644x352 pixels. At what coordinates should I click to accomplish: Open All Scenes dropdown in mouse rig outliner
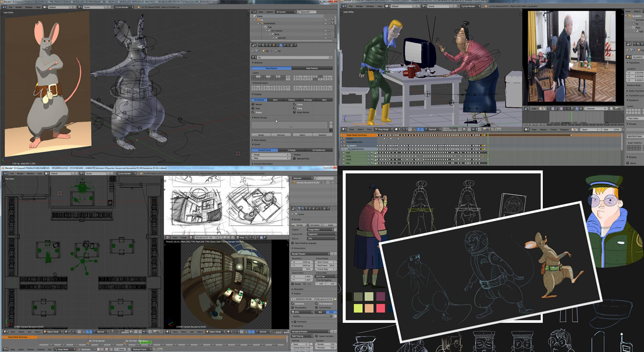[x=286, y=11]
